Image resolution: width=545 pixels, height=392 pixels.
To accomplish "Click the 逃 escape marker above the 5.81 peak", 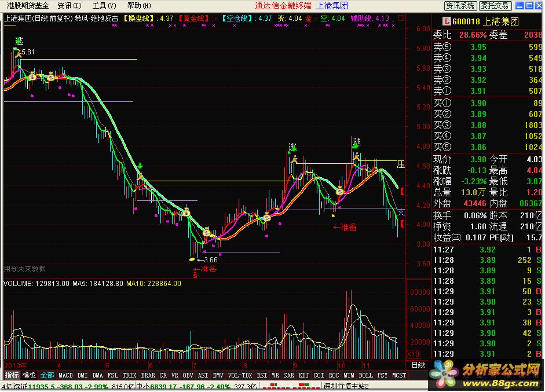I will (19, 41).
